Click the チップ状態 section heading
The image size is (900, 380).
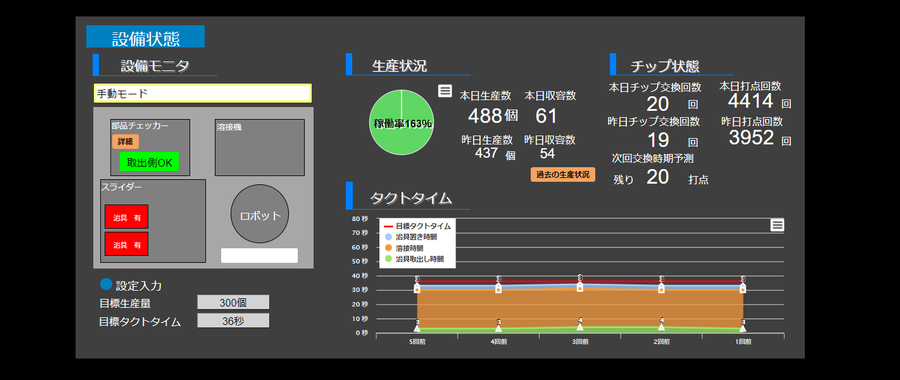click(x=665, y=66)
